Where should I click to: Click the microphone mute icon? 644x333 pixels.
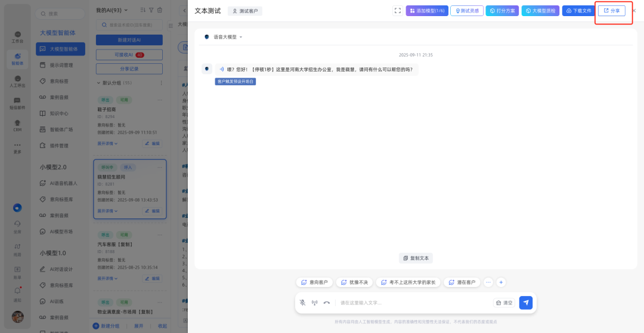[302, 303]
